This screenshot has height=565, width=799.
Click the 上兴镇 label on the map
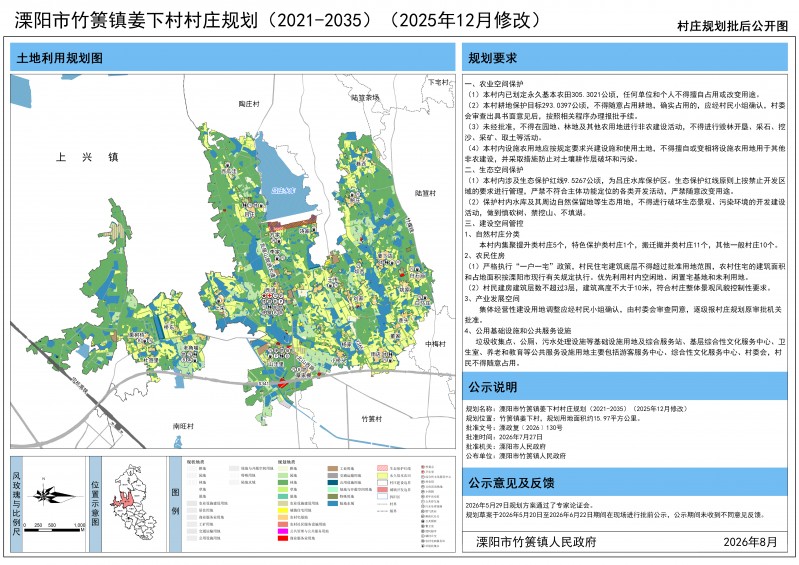[x=87, y=157]
